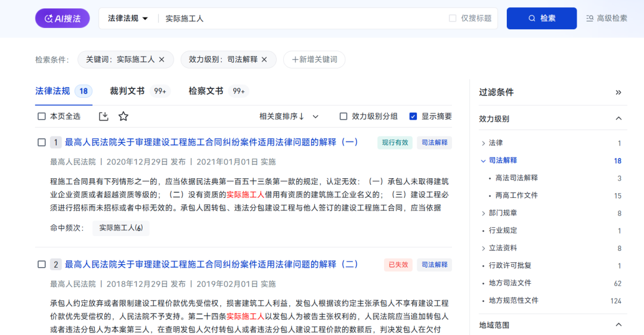Open 司法解释（二） result title link
Screen dimensions: 644x335
[x=212, y=265]
